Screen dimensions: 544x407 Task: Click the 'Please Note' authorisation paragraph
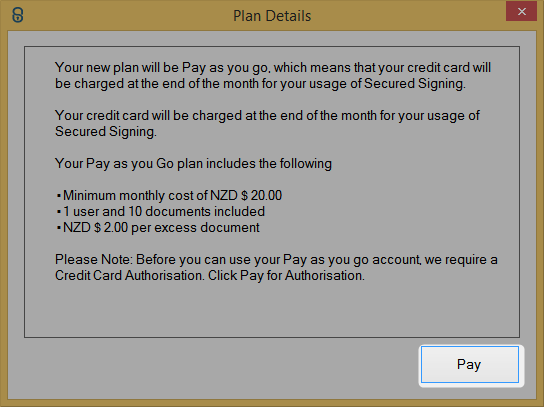(276, 268)
